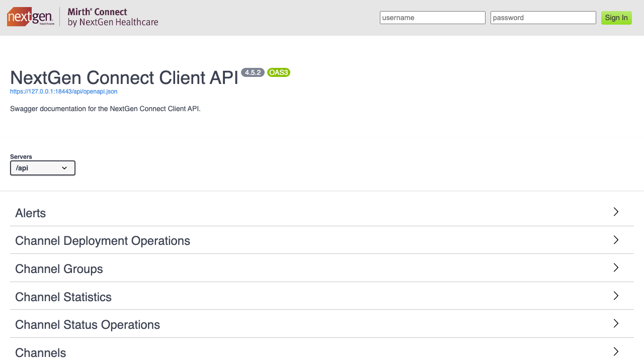Click the Channel Deployment Operations title
Image resolution: width=644 pixels, height=362 pixels.
tap(103, 241)
